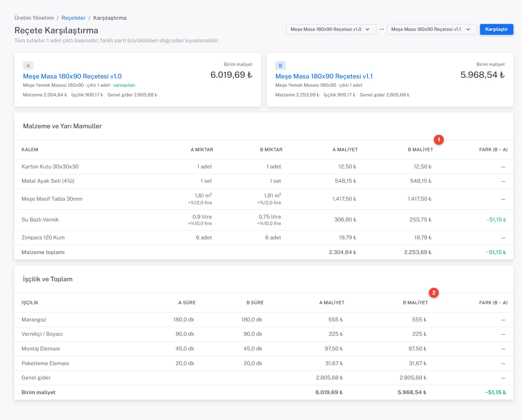The height and width of the screenshot is (420, 522).
Task: Click the '0,9 litre' quantity cell
Action: click(202, 217)
